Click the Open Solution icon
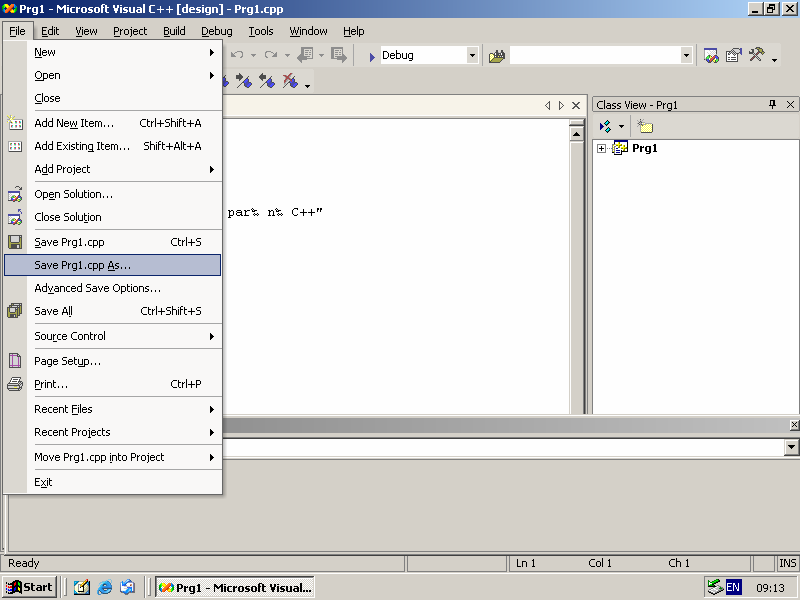 15,194
